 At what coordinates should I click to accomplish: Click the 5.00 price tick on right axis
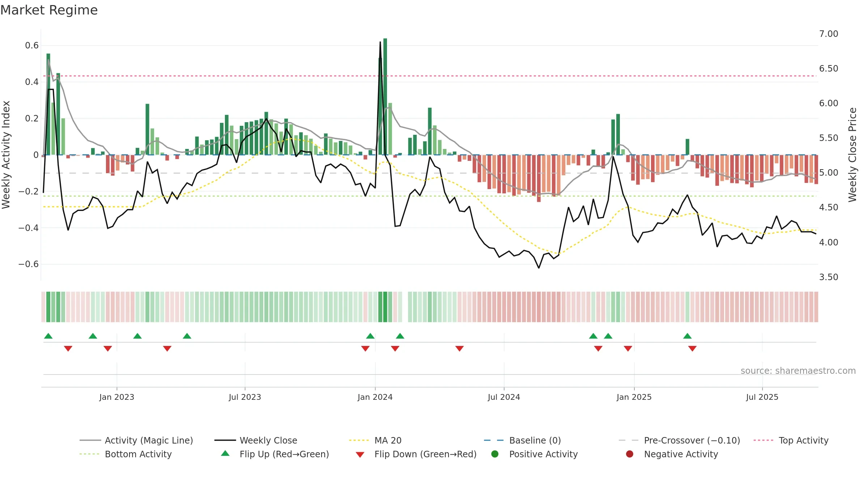coord(829,172)
